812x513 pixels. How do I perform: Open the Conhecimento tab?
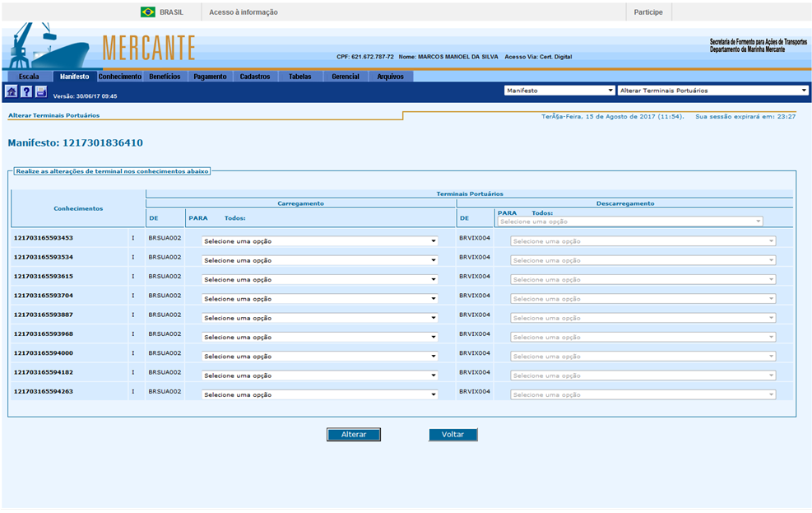click(120, 77)
